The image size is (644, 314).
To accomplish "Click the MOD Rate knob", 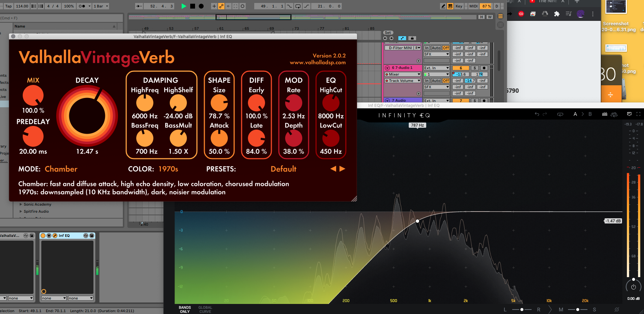I will [x=294, y=103].
